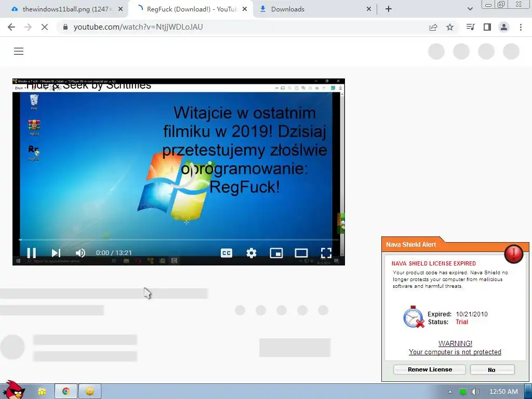
Task: Switch to theater mode
Action: (301, 253)
